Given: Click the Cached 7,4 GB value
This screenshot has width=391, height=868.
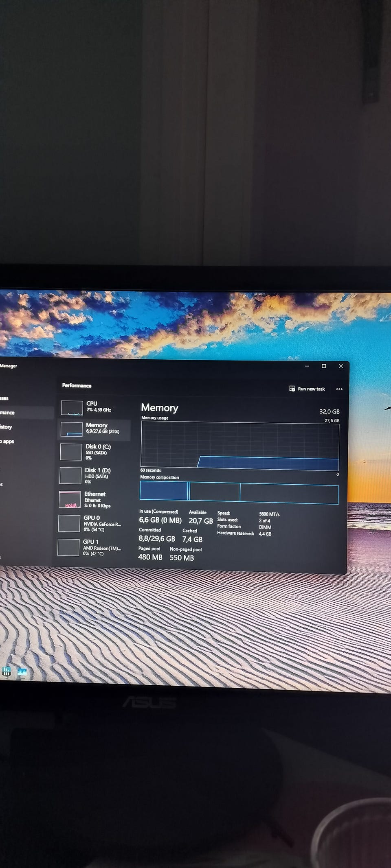Looking at the screenshot, I should click(x=192, y=539).
